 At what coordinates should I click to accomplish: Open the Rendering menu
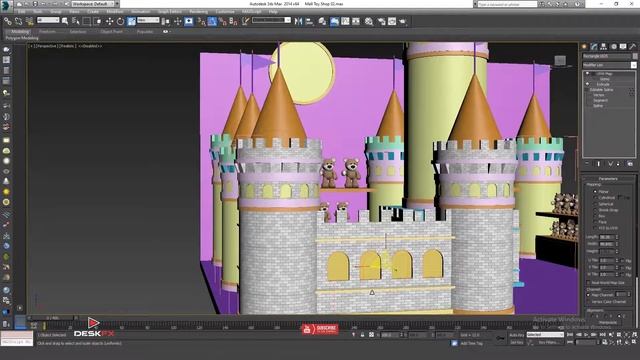point(198,12)
